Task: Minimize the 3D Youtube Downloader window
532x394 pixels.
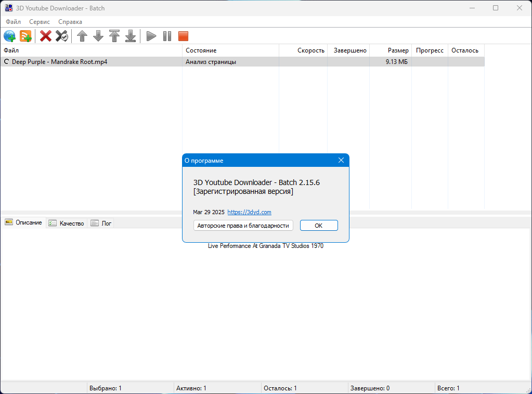Action: click(x=472, y=8)
